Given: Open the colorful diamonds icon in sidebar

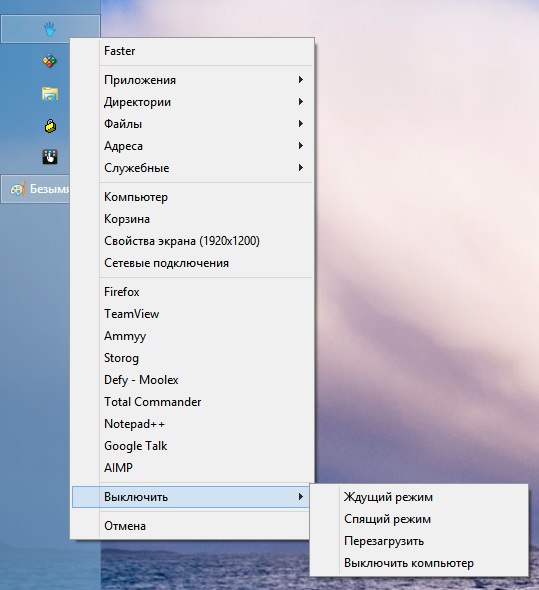Looking at the screenshot, I should tap(50, 61).
